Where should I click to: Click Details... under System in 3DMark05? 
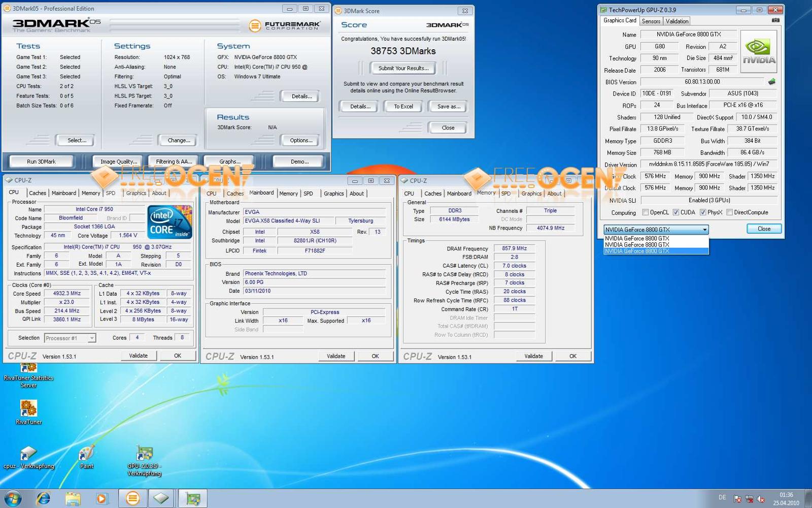coord(301,96)
